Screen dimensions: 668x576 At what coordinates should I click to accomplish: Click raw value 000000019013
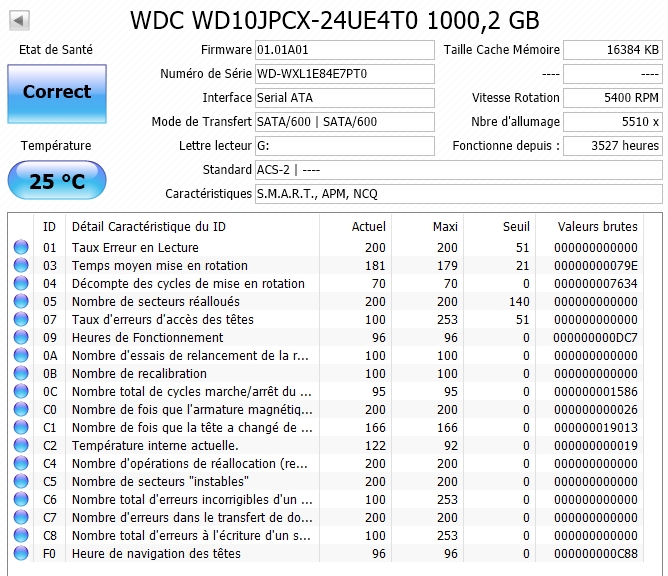click(596, 427)
